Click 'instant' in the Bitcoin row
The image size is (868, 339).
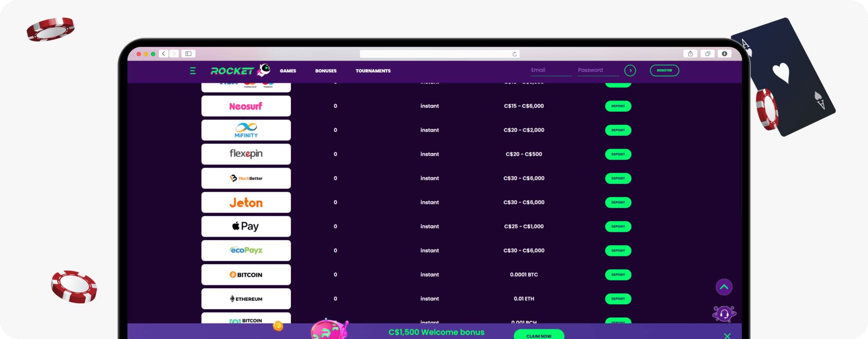pos(430,275)
